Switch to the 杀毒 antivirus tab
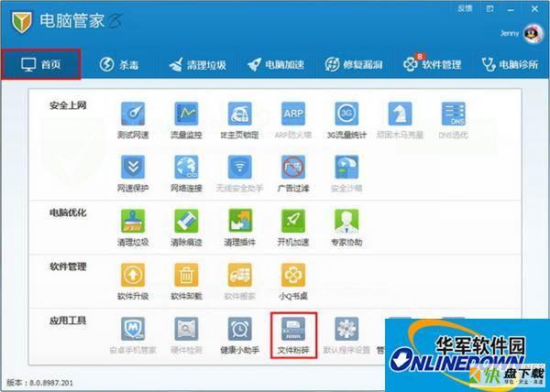Image resolution: width=550 pixels, height=392 pixels. pos(119,65)
